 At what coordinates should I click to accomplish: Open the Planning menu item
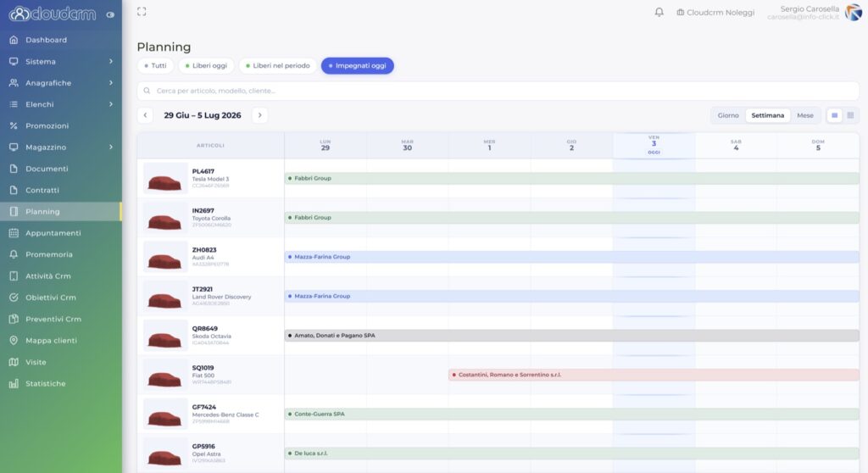click(x=60, y=212)
